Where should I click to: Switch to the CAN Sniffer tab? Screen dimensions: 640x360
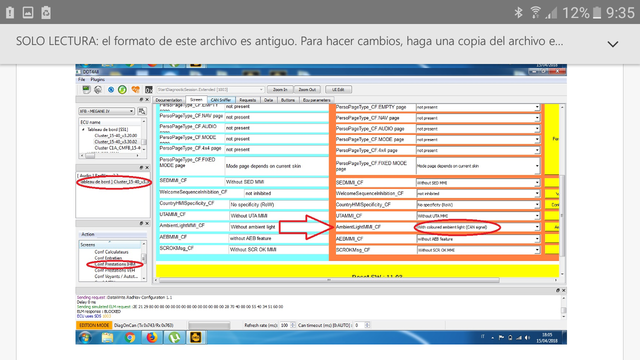point(221,100)
